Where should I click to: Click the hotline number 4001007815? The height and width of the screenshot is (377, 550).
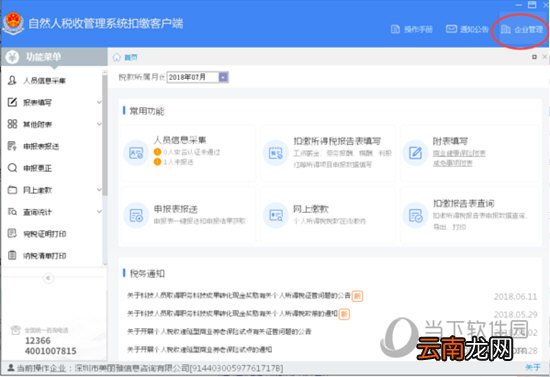click(x=51, y=351)
